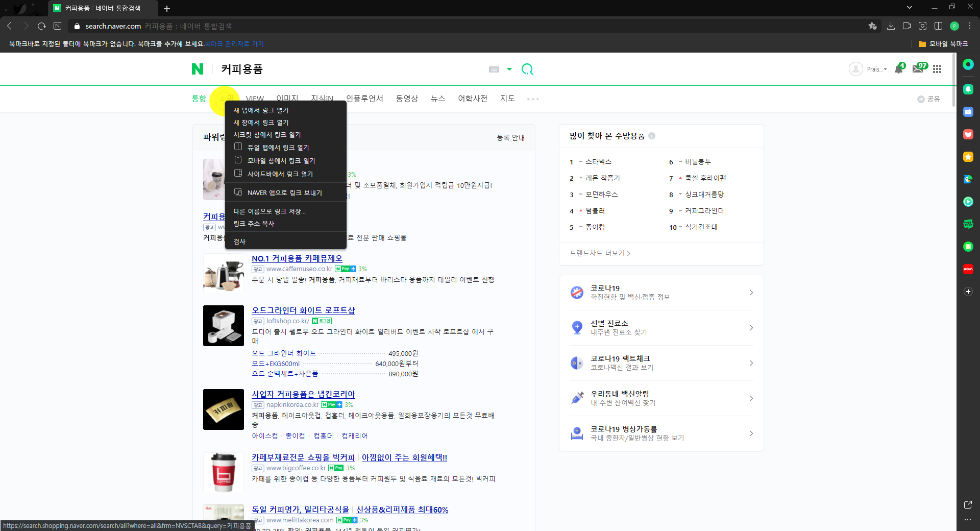The width and height of the screenshot is (980, 531).
Task: Click the bookmark star icon in address bar
Action: (x=873, y=26)
